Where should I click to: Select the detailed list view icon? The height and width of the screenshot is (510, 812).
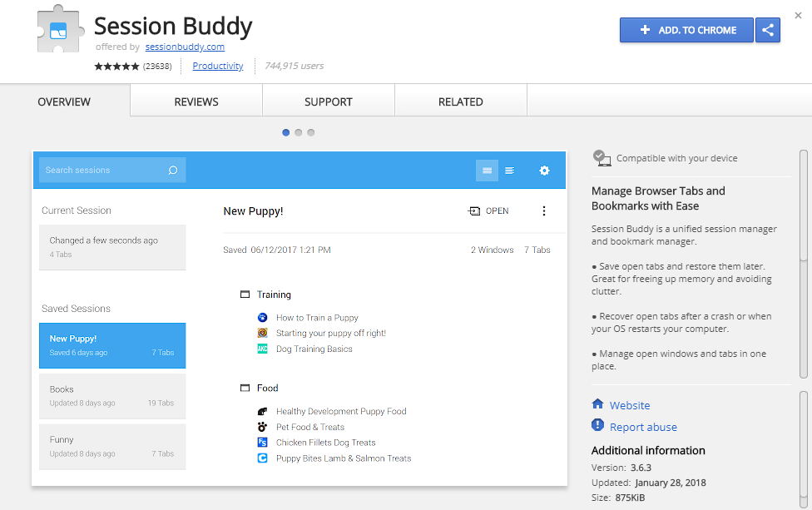point(487,171)
